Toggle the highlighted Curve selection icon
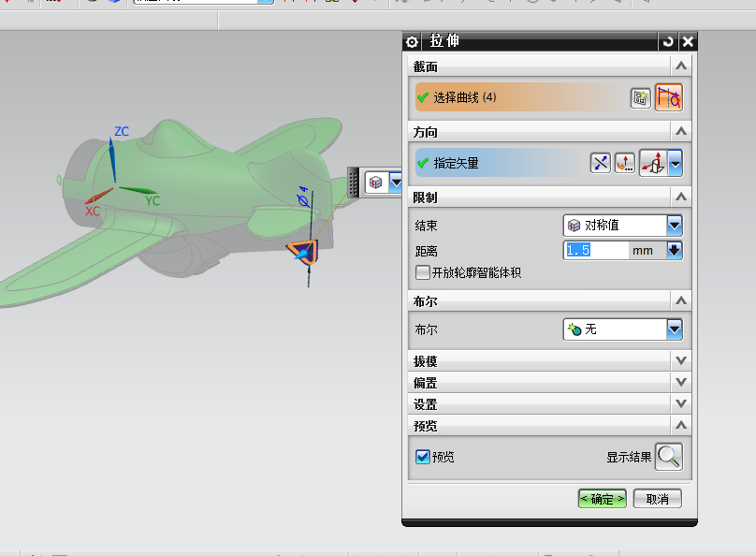Screen dimensions: 756x556 669,97
